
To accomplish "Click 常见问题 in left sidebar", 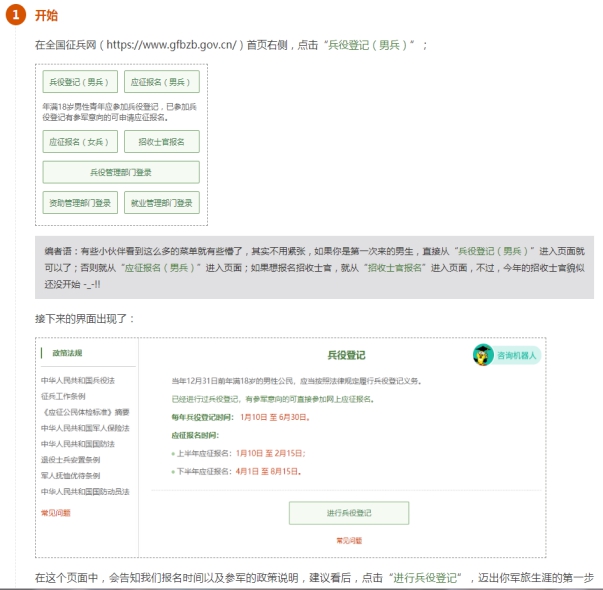I will pos(56,512).
